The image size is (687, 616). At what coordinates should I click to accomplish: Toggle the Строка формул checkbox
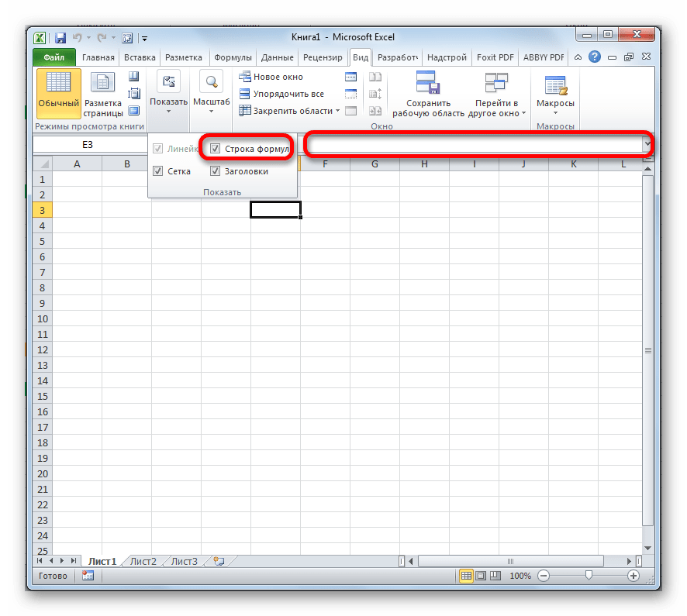[x=215, y=149]
